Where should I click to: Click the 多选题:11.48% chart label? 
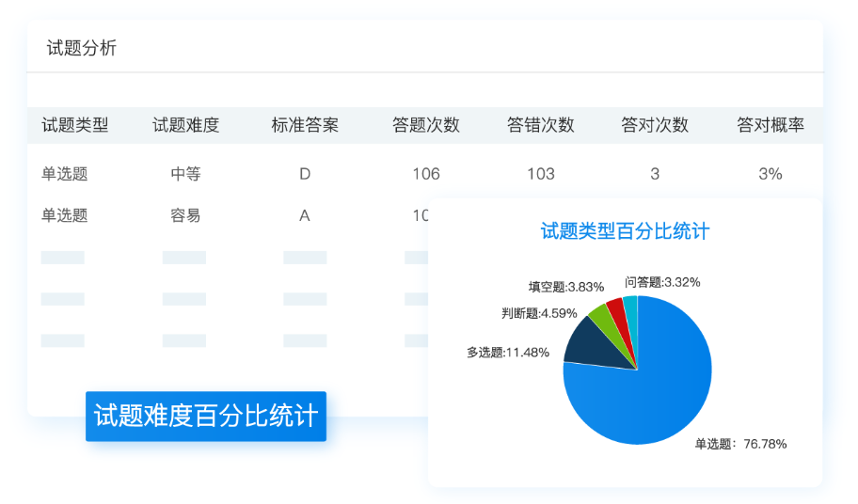[x=508, y=353]
